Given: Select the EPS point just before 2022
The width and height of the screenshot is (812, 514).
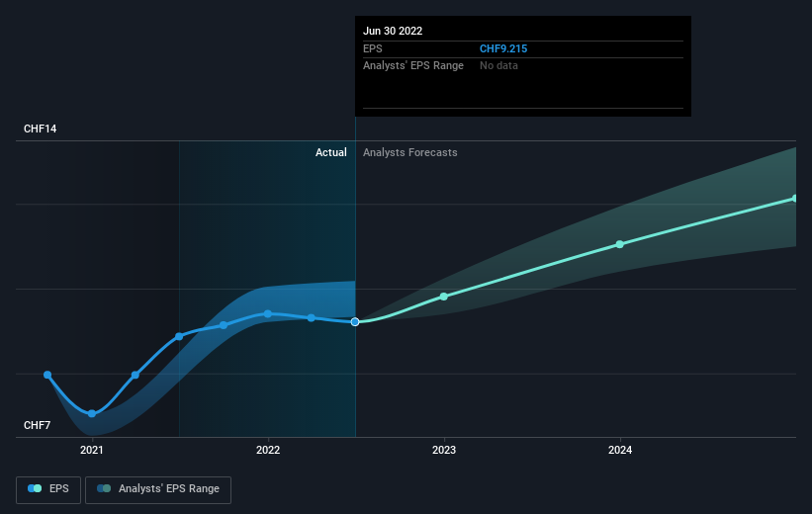Looking at the screenshot, I should 224,325.
